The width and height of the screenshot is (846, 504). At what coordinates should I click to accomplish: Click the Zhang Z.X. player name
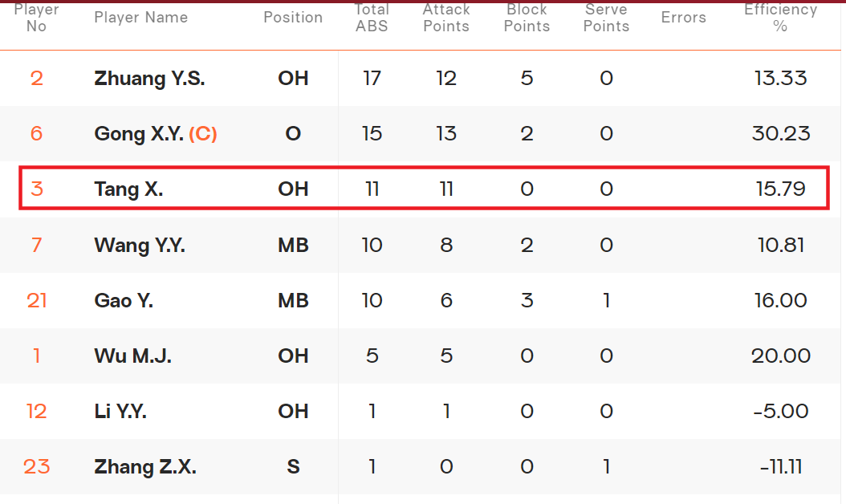(145, 467)
